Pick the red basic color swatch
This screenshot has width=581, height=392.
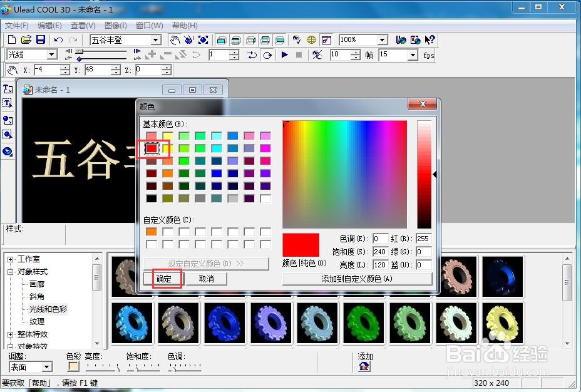pyautogui.click(x=151, y=148)
